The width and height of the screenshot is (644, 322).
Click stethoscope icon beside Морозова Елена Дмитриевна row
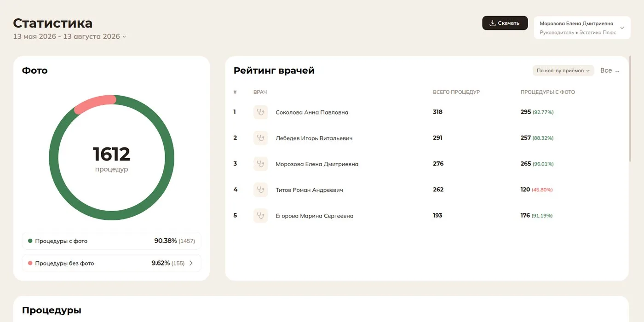pos(260,164)
